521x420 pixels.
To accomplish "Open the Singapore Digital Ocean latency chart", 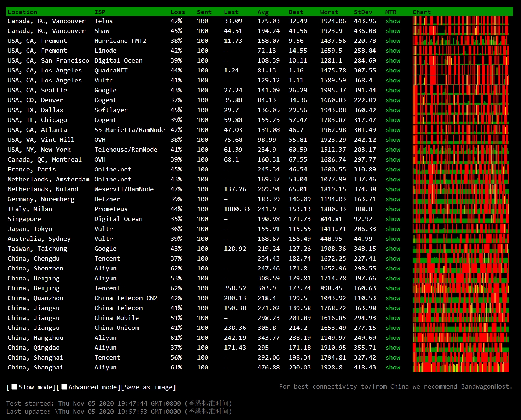I will pos(461,219).
